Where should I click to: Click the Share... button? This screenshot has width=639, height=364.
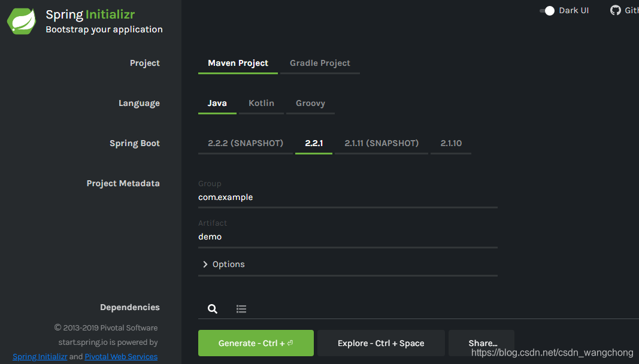tap(481, 343)
